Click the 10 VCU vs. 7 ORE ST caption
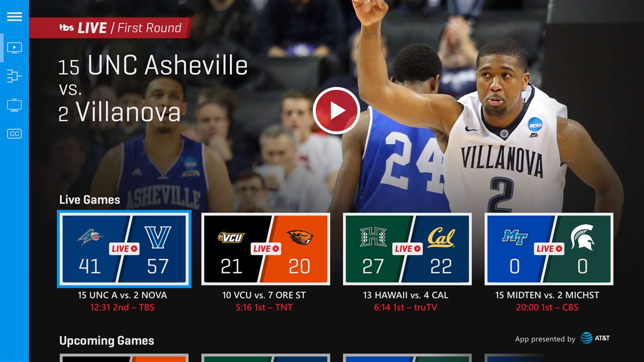This screenshot has width=644, height=362. (x=264, y=295)
